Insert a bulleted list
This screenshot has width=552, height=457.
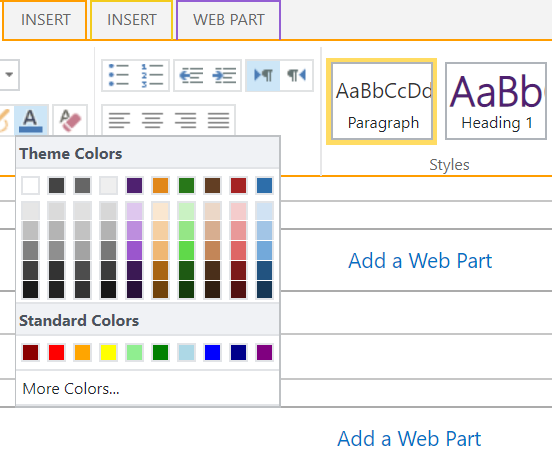119,75
